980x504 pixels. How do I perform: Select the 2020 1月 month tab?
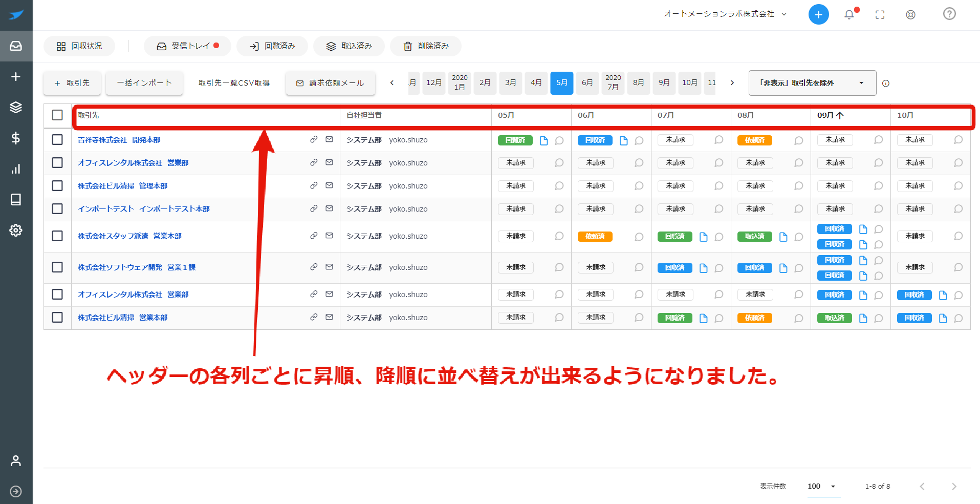(x=460, y=82)
